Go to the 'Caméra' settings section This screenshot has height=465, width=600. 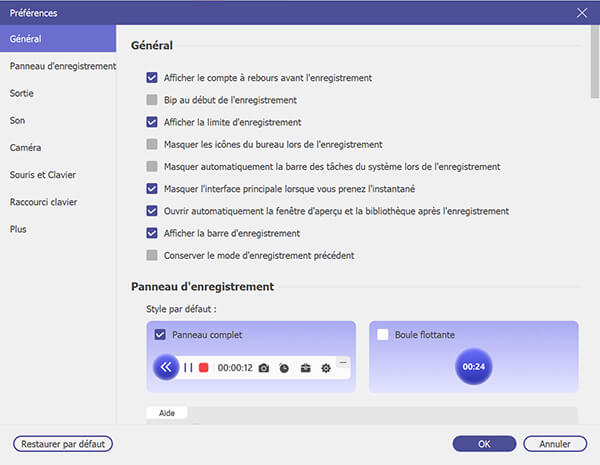[26, 147]
